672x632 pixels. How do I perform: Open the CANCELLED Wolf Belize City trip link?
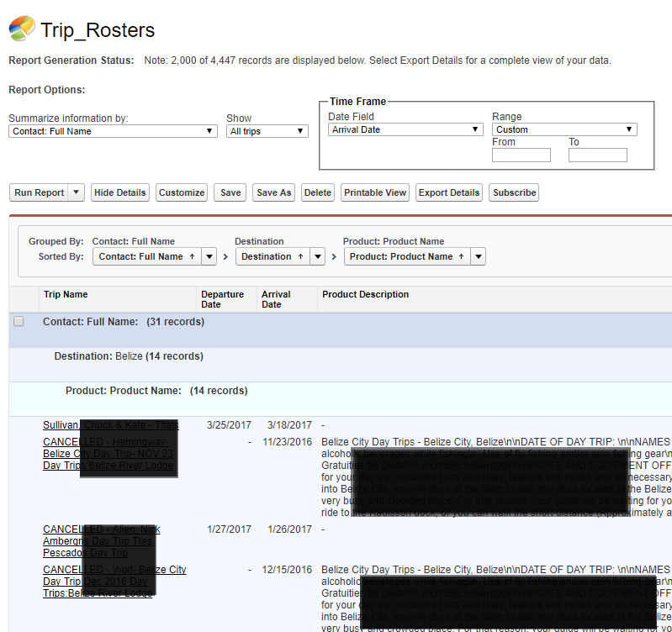pos(114,581)
